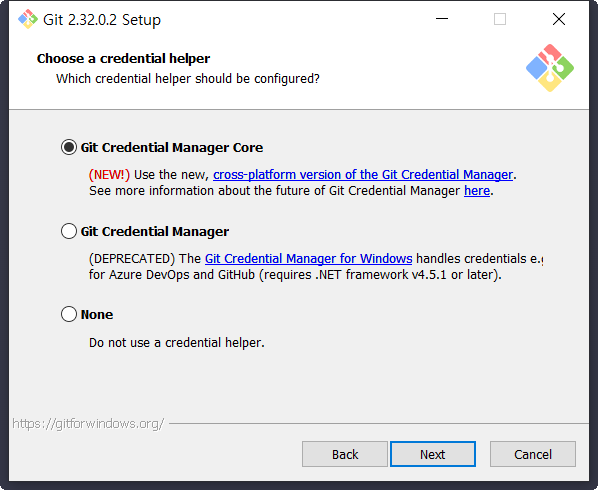
Task: Follow the "here" link about Credential Manager's future
Action: (x=477, y=191)
